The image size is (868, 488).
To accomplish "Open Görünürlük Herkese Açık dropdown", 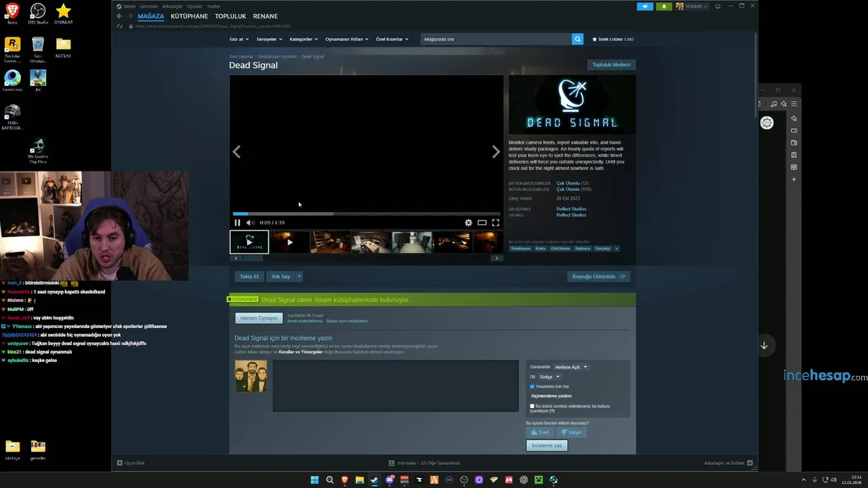I will pos(570,367).
